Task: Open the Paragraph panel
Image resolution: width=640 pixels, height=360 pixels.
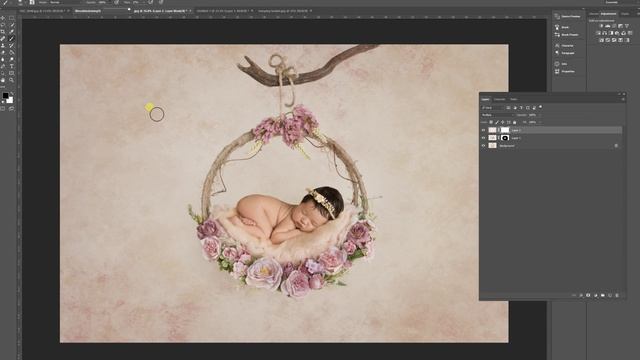Action: (x=564, y=53)
